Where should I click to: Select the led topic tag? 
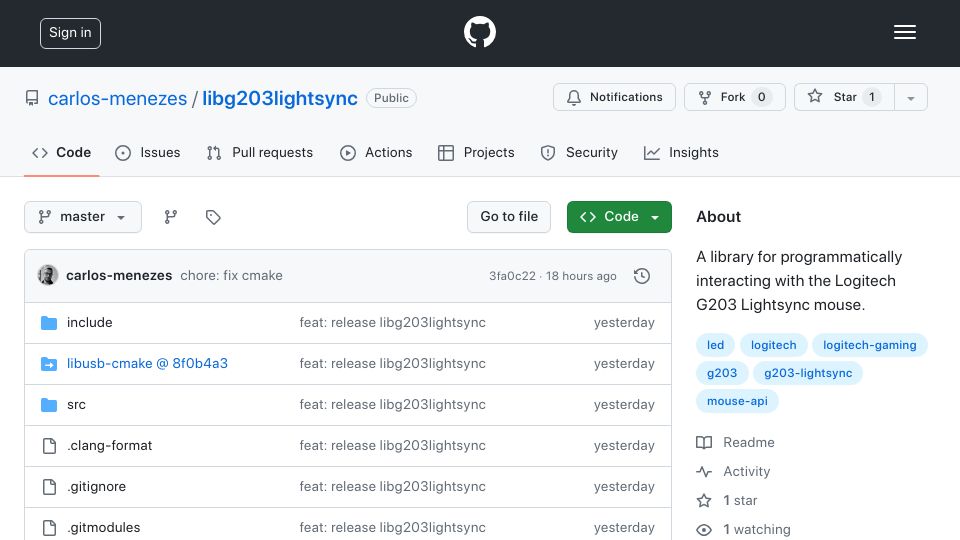tap(715, 345)
